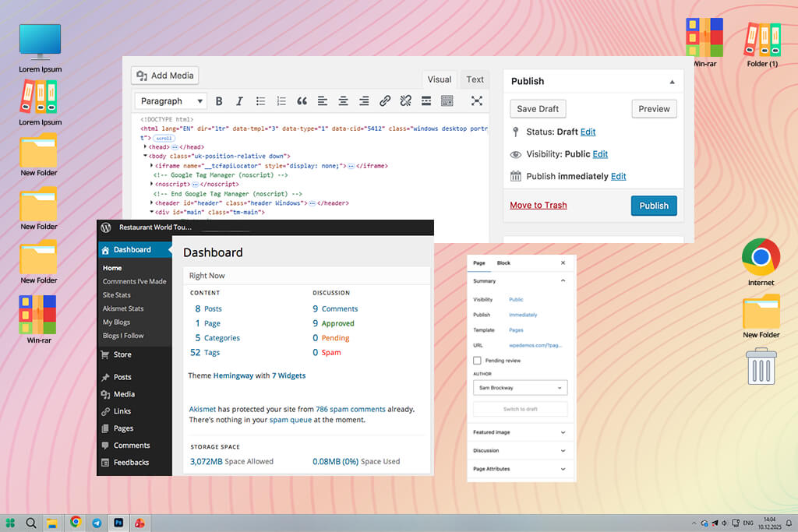Insert a blockquote

[302, 101]
